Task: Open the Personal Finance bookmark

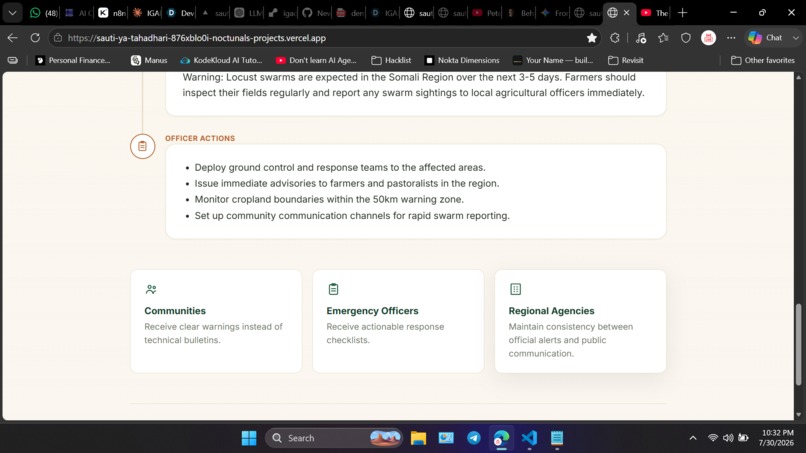Action: [73, 60]
